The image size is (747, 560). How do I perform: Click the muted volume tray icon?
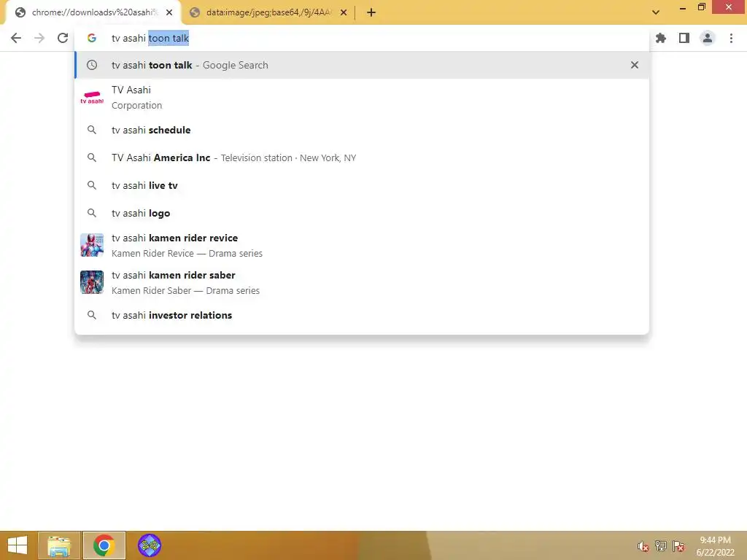pos(643,546)
